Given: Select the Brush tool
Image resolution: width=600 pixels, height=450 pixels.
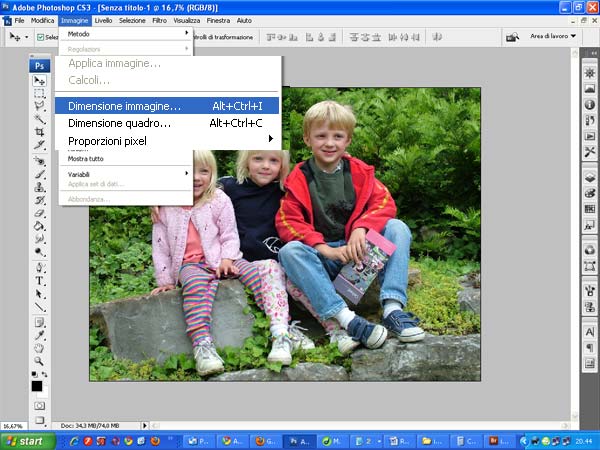Looking at the screenshot, I should point(39,174).
